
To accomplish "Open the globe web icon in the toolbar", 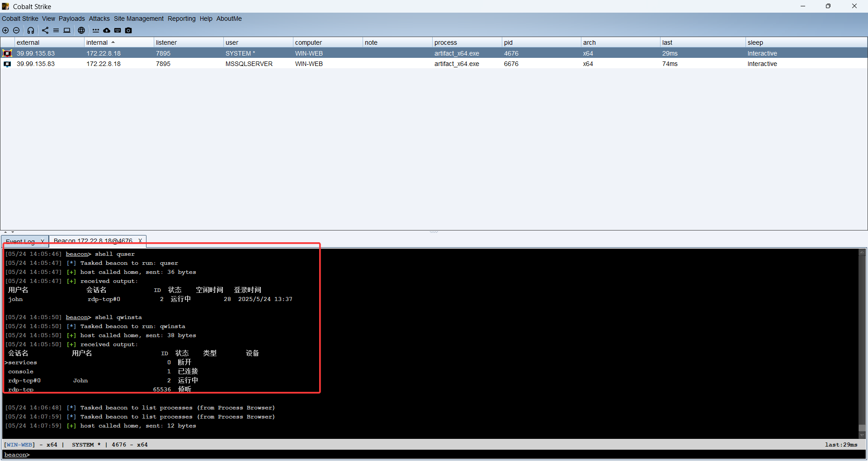I will [81, 30].
